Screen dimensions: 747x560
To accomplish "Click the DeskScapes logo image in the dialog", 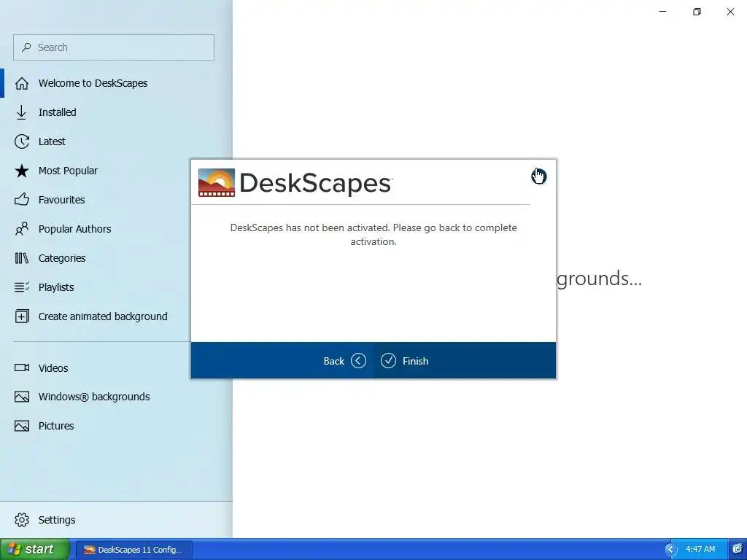I will (216, 182).
